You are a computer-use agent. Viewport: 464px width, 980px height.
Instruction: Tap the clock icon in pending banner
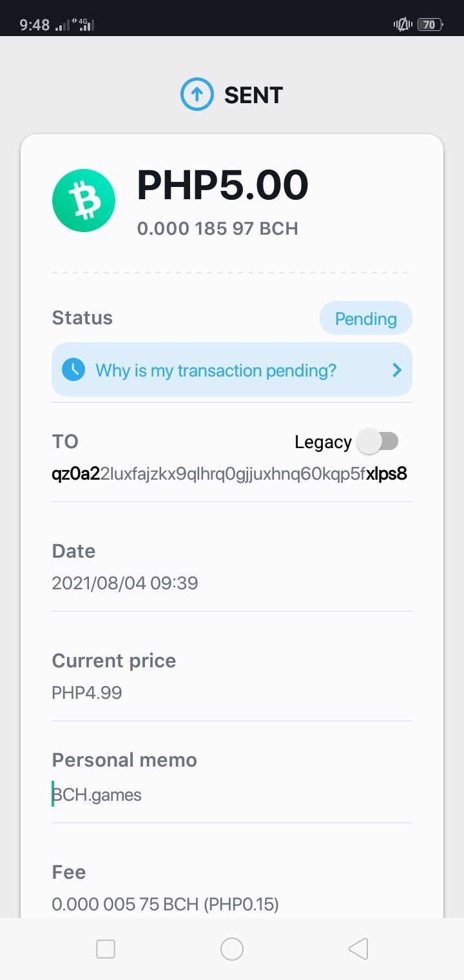pyautogui.click(x=73, y=369)
